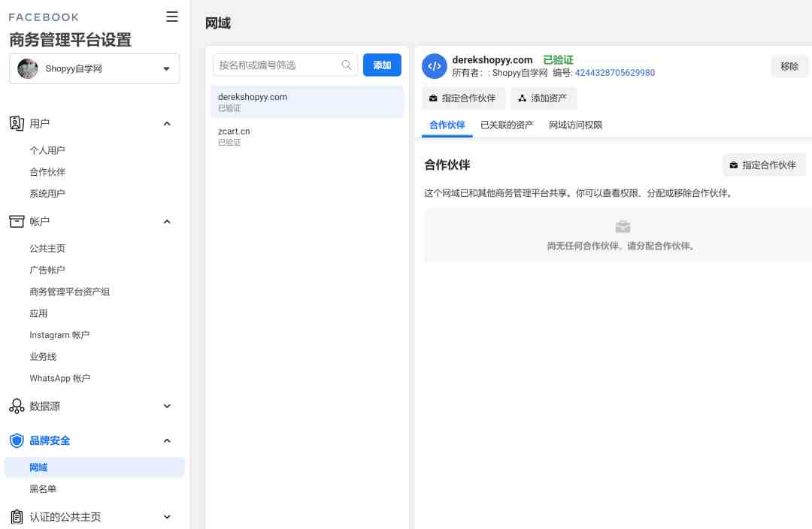Open 个人用户 in the sidebar
The width and height of the screenshot is (812, 529).
(47, 150)
